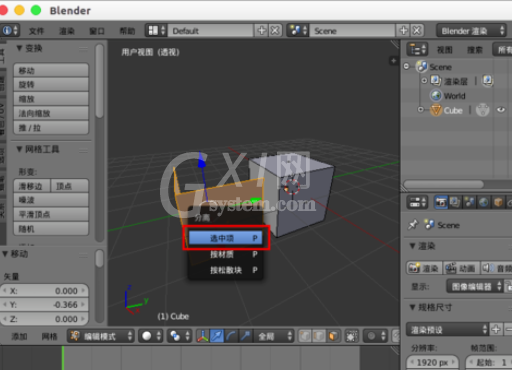Open the 文件 menu
This screenshot has width=512, height=370.
(x=36, y=31)
